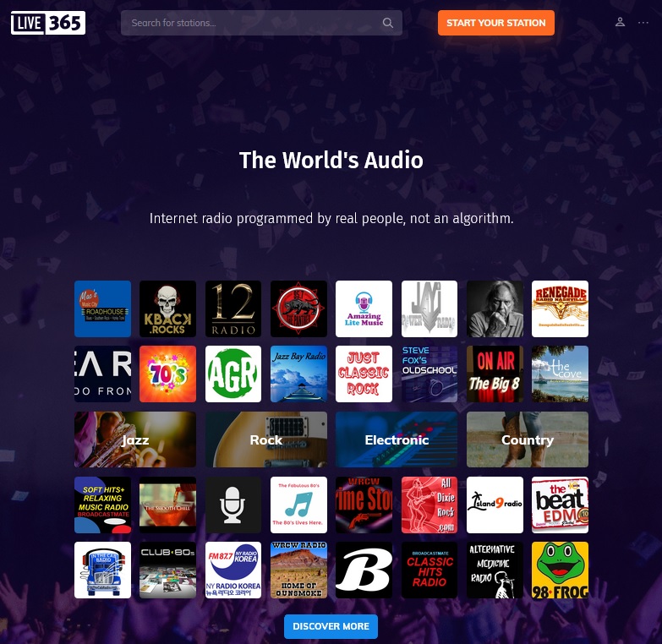662x644 pixels.
Task: Focus the Search for stations field
Action: (261, 23)
